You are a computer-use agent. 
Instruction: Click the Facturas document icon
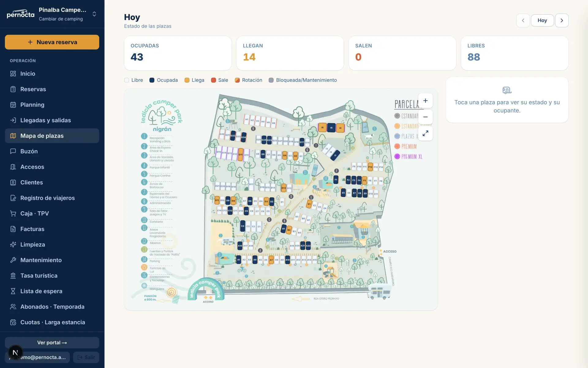[x=13, y=229]
